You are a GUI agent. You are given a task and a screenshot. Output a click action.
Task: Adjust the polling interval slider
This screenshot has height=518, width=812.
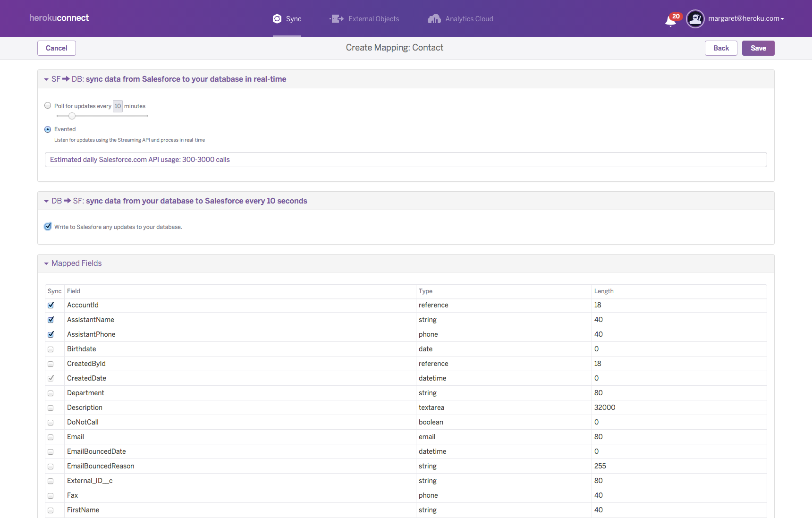coord(72,116)
